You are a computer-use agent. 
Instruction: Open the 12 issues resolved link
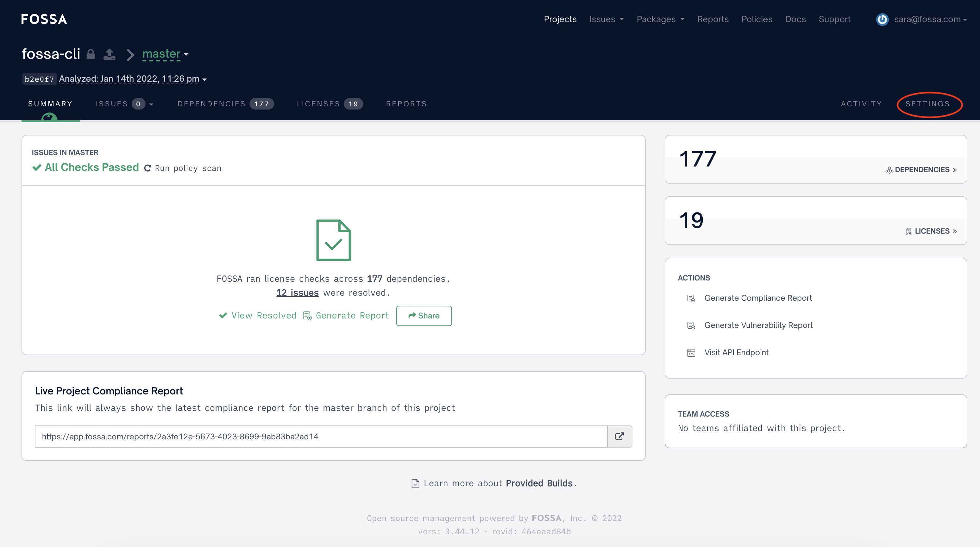[x=297, y=292]
